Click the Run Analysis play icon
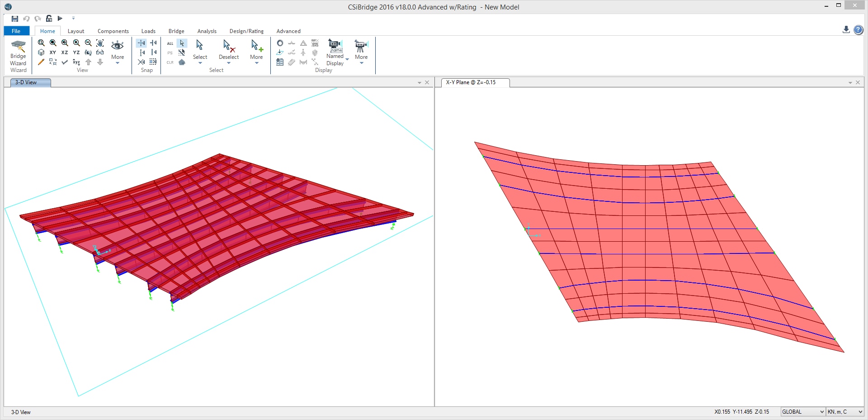The width and height of the screenshot is (868, 420). (x=60, y=19)
